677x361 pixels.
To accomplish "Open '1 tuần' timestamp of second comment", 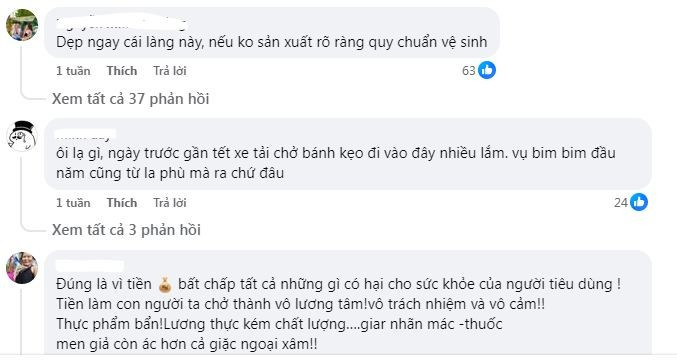I will pos(73,203).
